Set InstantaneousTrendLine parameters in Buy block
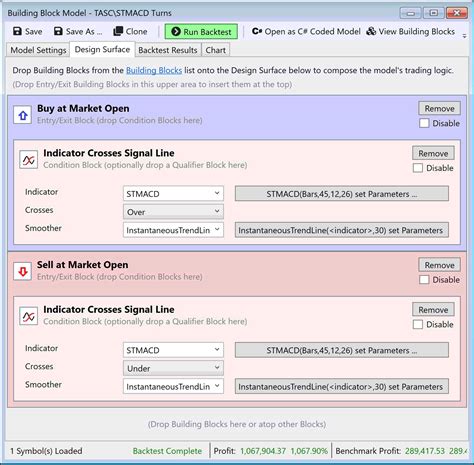Viewport: 474px width, 465px height. pyautogui.click(x=342, y=230)
